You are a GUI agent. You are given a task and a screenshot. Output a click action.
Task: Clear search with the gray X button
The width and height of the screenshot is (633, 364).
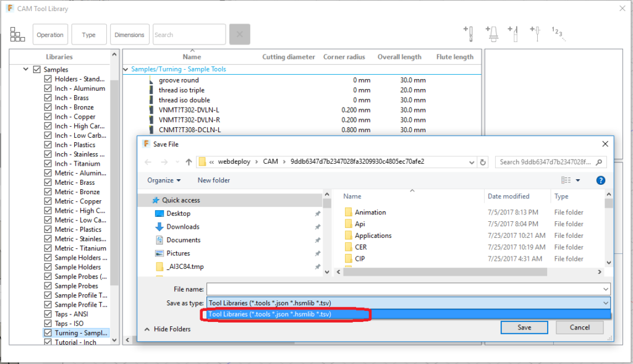240,35
